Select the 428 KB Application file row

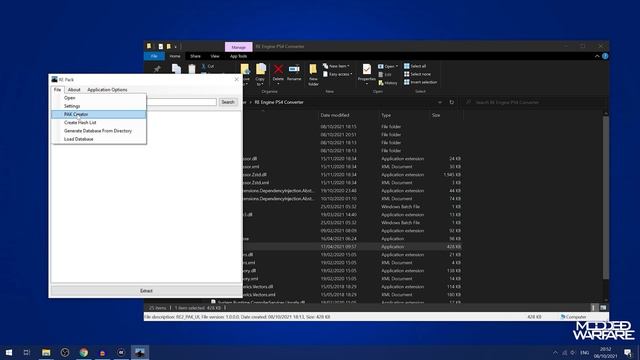point(352,247)
